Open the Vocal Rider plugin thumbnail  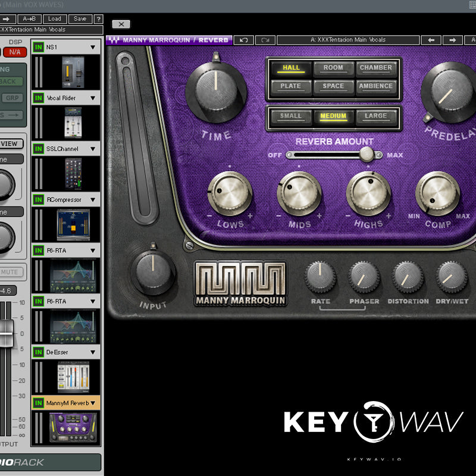coord(73,123)
